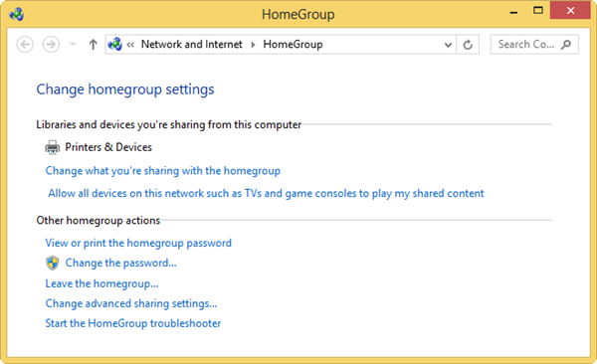597x364 pixels.
Task: Select the Printers & Devices label
Action: (108, 147)
